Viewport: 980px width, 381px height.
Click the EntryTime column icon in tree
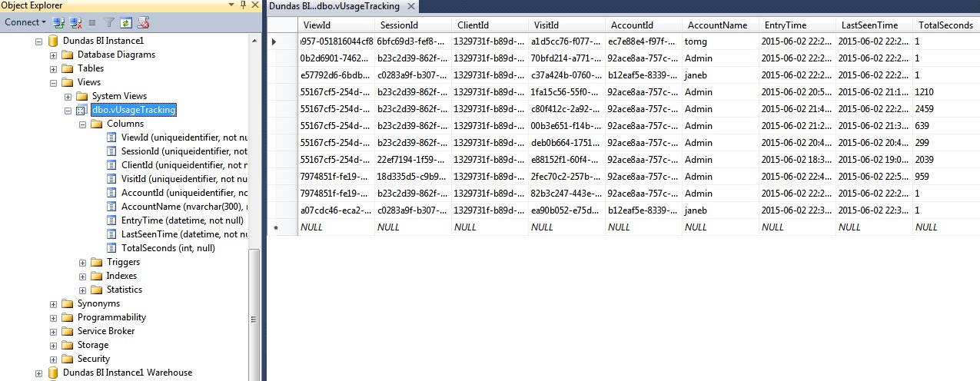click(112, 220)
